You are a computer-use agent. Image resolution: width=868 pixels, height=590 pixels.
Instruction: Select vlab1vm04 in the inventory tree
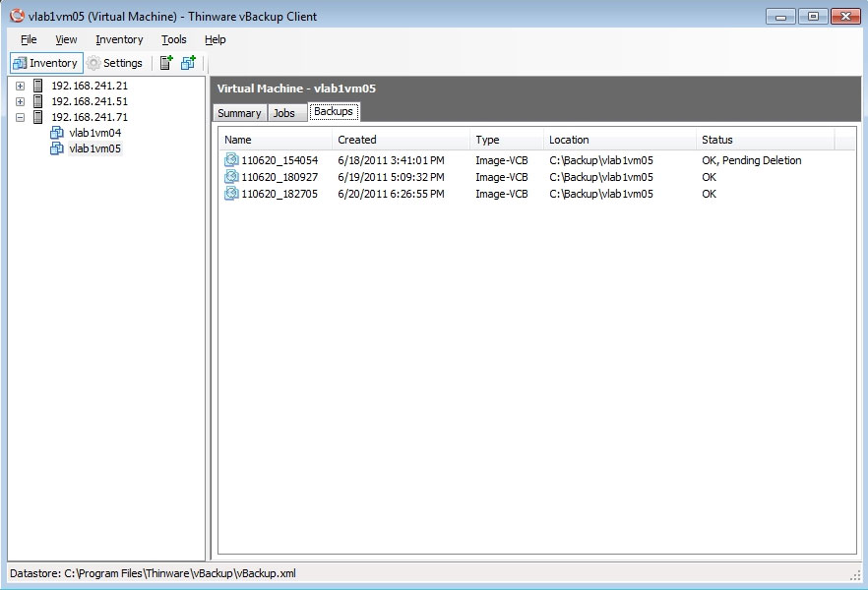coord(95,133)
